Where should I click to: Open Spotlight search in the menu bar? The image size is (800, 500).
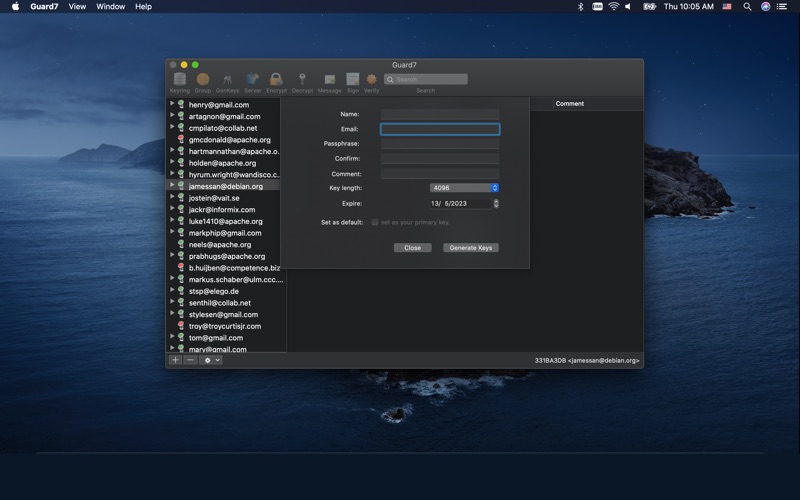click(x=747, y=7)
